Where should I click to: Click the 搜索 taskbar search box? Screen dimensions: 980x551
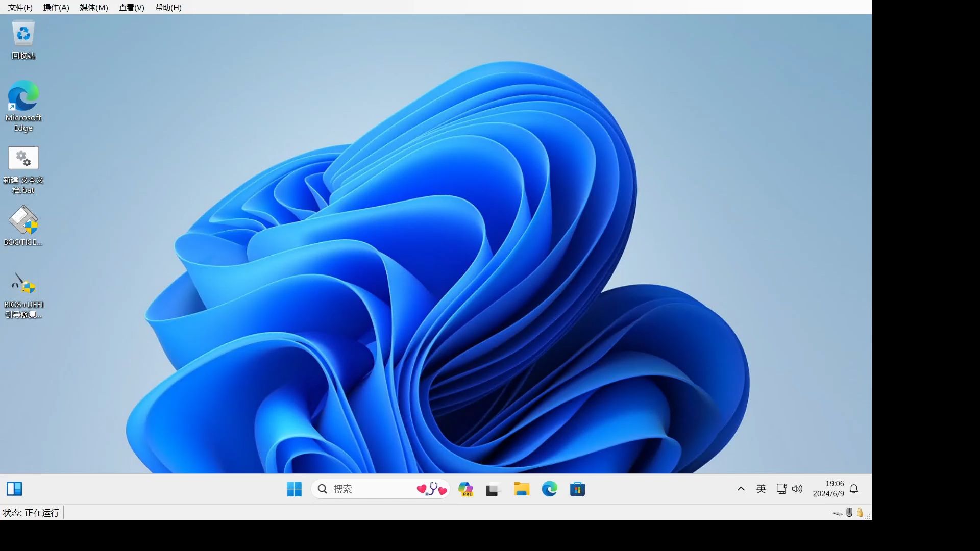pyautogui.click(x=380, y=489)
